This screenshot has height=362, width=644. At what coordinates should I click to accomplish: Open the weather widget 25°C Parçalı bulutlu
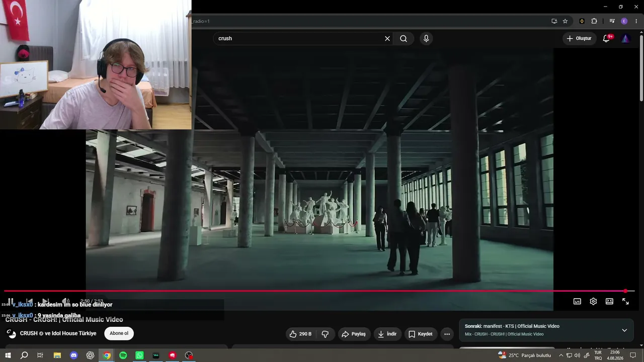pos(524,355)
